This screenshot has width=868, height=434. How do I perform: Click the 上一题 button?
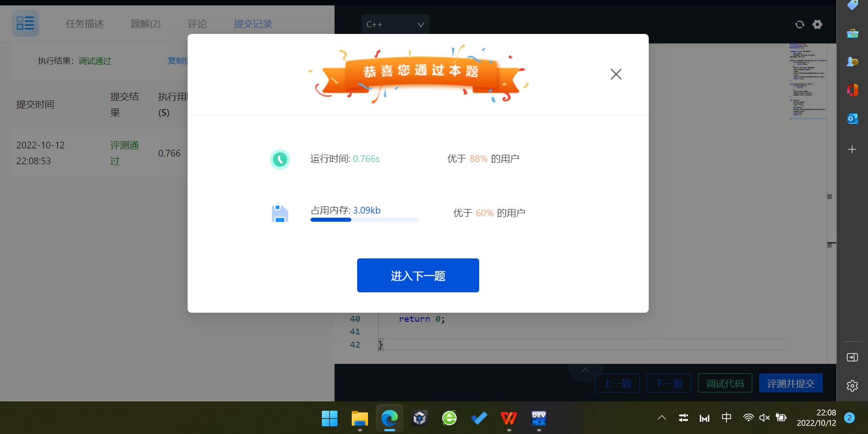click(617, 383)
